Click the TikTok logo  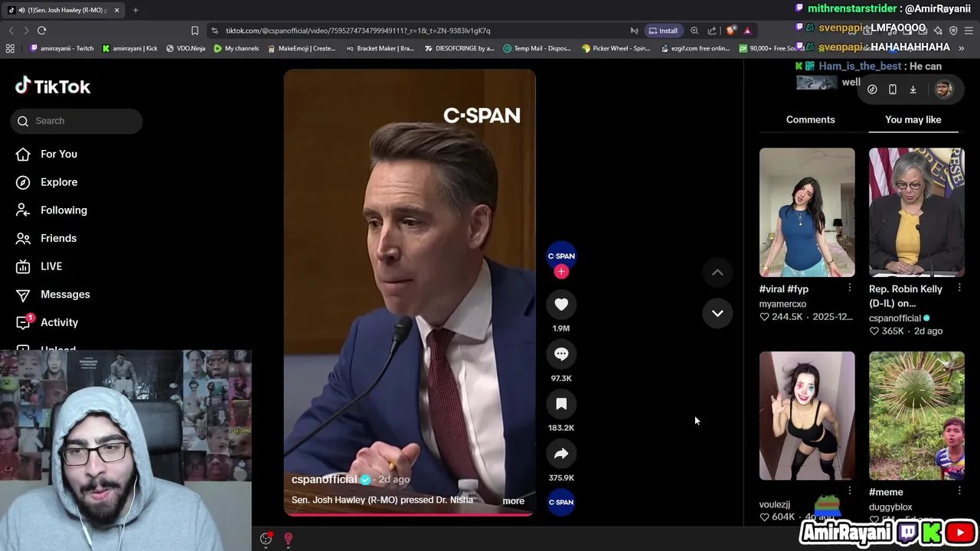point(53,86)
